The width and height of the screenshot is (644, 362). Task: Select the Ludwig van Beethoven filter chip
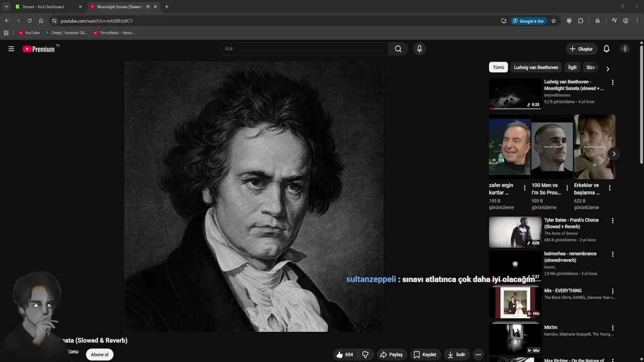536,67
